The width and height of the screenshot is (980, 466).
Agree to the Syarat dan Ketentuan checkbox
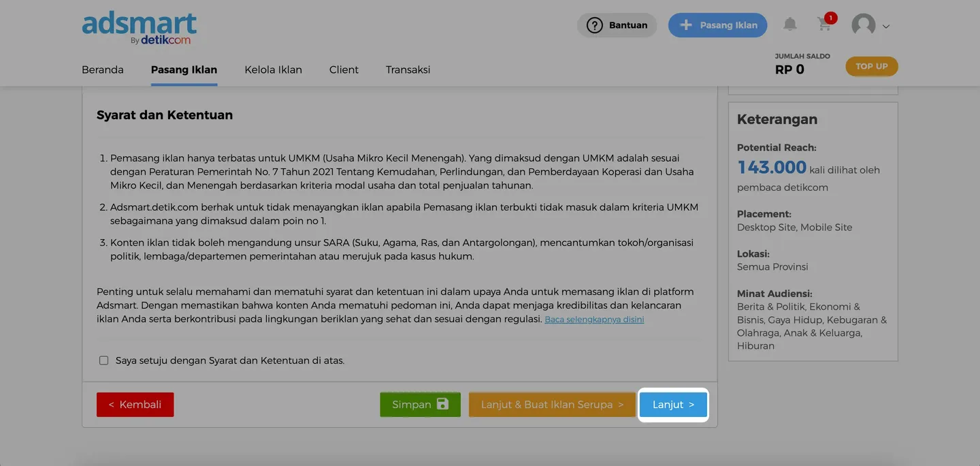pos(104,360)
